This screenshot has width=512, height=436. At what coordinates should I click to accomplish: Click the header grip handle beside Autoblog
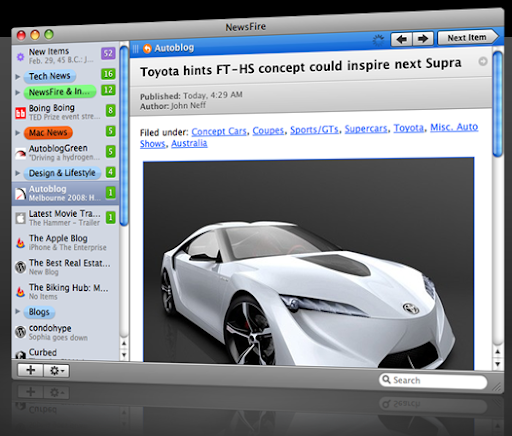click(135, 49)
